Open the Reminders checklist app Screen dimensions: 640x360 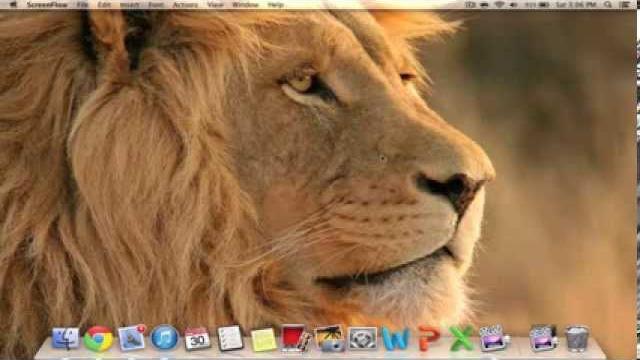pos(230,338)
